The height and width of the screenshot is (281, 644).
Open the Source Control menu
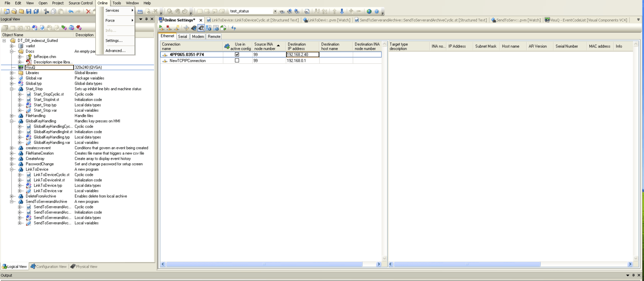80,3
